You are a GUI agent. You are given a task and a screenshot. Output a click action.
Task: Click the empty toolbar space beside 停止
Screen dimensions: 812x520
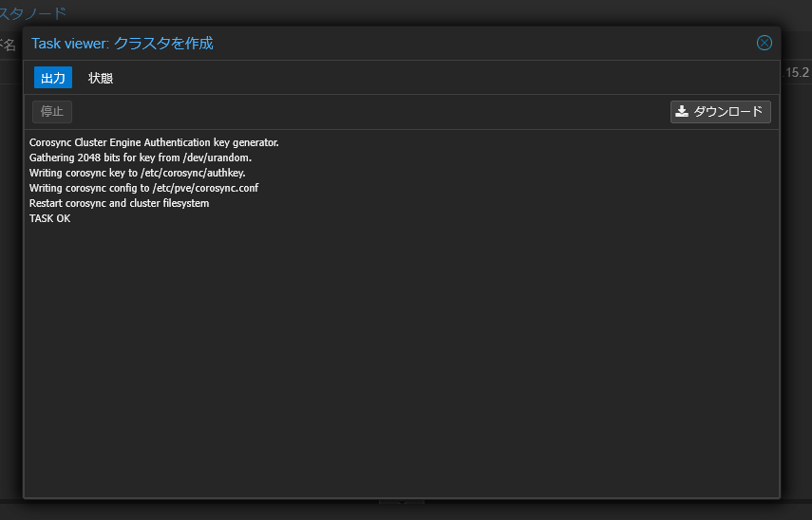pyautogui.click(x=370, y=112)
